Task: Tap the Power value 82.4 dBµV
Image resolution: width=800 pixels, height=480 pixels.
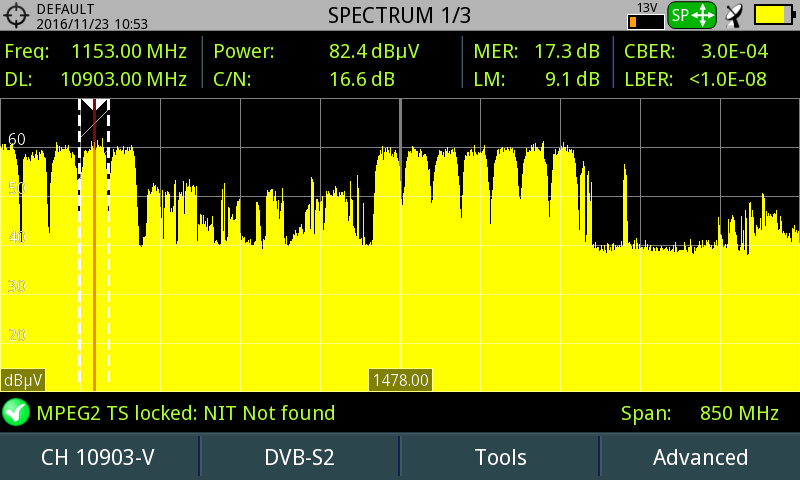Action: 374,51
